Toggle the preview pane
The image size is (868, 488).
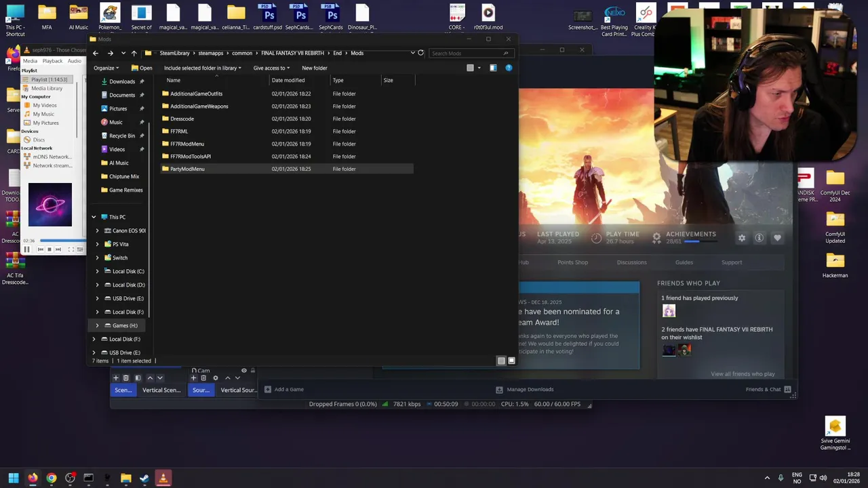(x=493, y=68)
